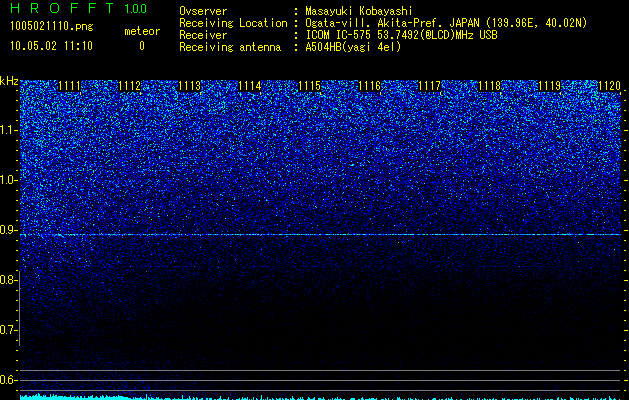629x400 pixels.
Task: Click the Ogata-vill. Akita-Pref. JAPAN location text
Action: pyautogui.click(x=446, y=24)
